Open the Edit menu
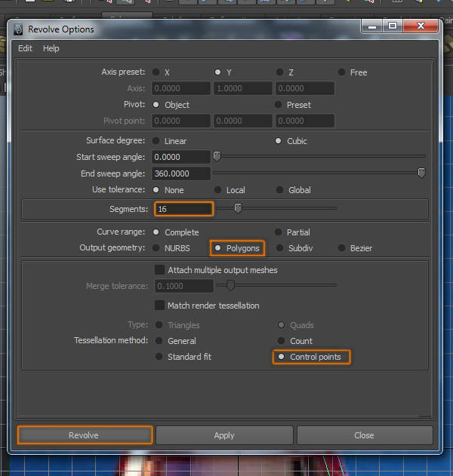453x476 pixels. pyautogui.click(x=25, y=48)
